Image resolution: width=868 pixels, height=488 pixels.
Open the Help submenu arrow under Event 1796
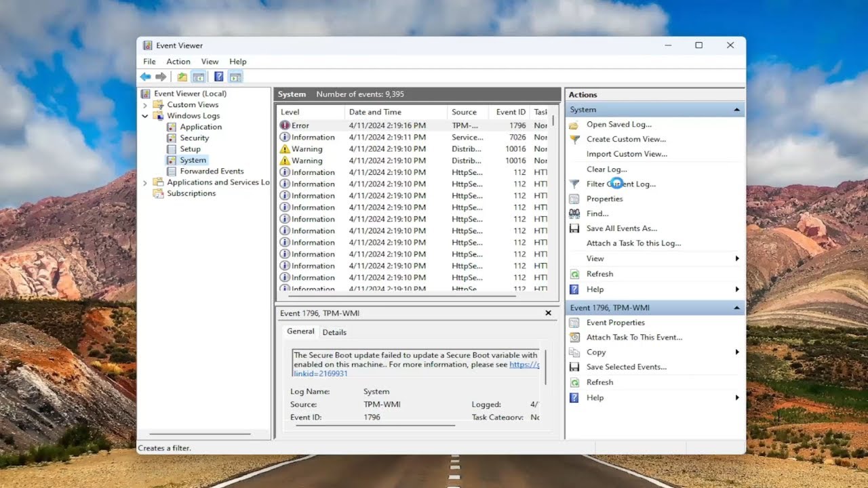(737, 398)
